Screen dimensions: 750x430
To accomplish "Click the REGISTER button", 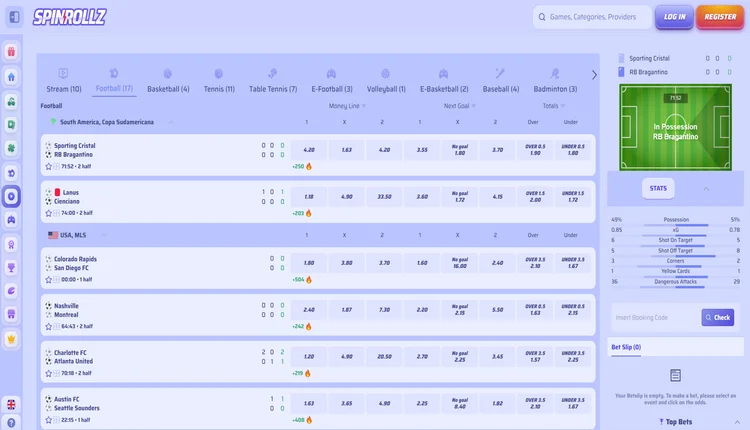I will pyautogui.click(x=720, y=17).
